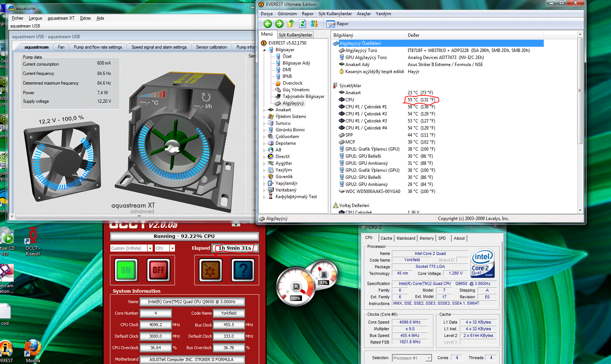Select the Algýlayýcý Özellikleri highlighted row
Image resolution: width=611 pixels, height=364 pixels.
(x=438, y=43)
